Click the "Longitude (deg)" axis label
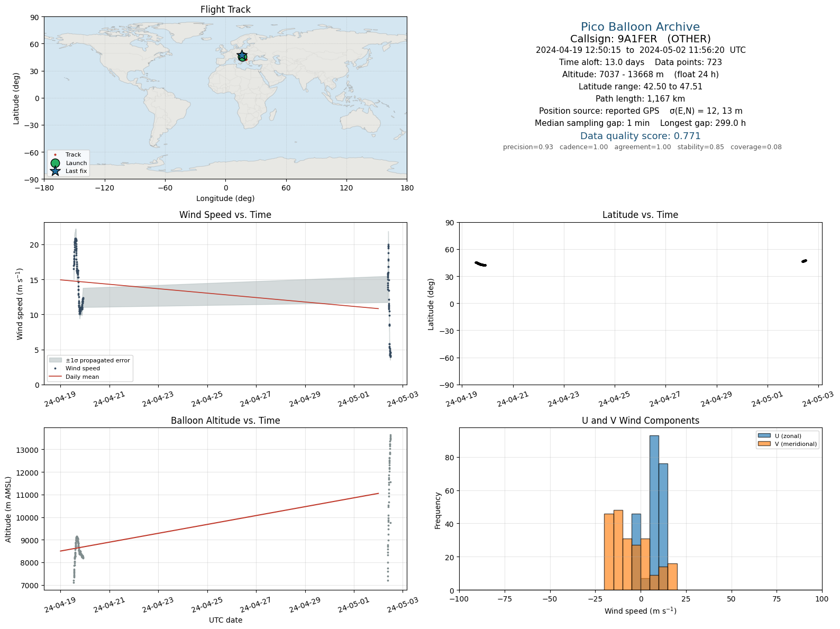Screen dimensions: 840x629 (x=225, y=198)
